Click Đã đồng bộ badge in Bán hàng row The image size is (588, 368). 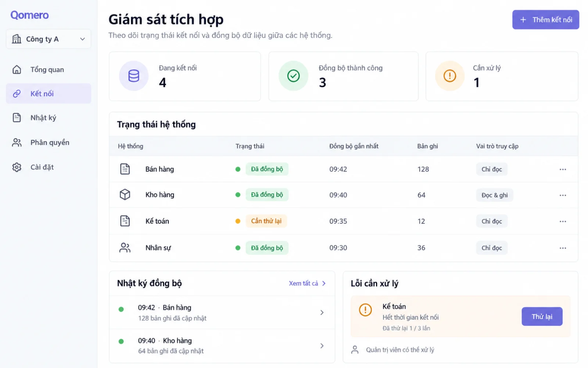click(x=267, y=169)
